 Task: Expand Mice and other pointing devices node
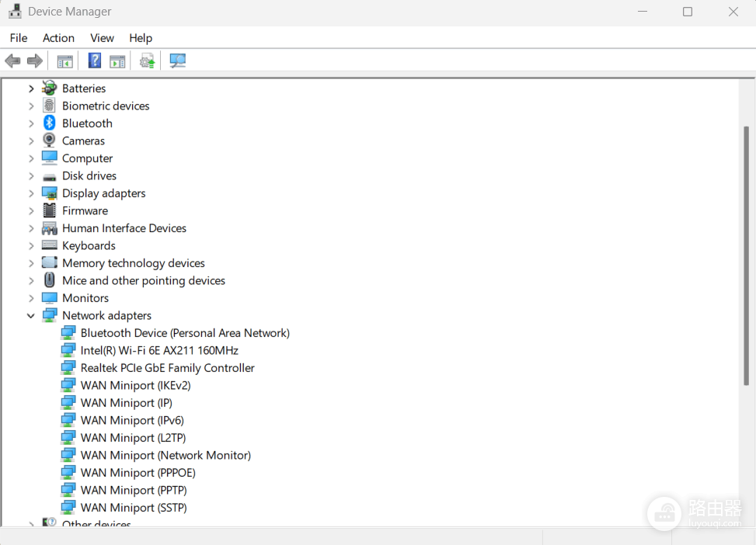(x=31, y=280)
